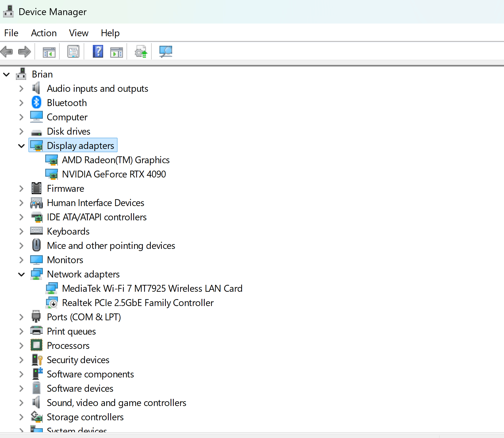The image size is (504, 438).
Task: Open the Properties toolbar icon
Action: (x=74, y=52)
